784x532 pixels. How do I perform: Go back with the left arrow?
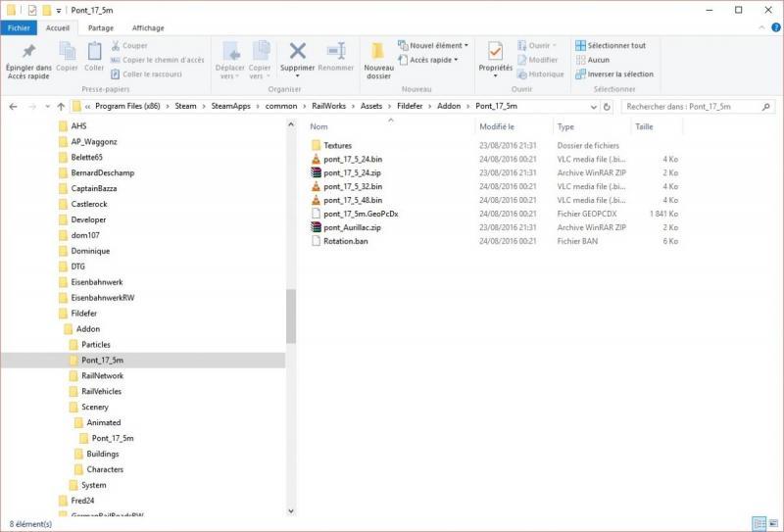click(x=14, y=107)
